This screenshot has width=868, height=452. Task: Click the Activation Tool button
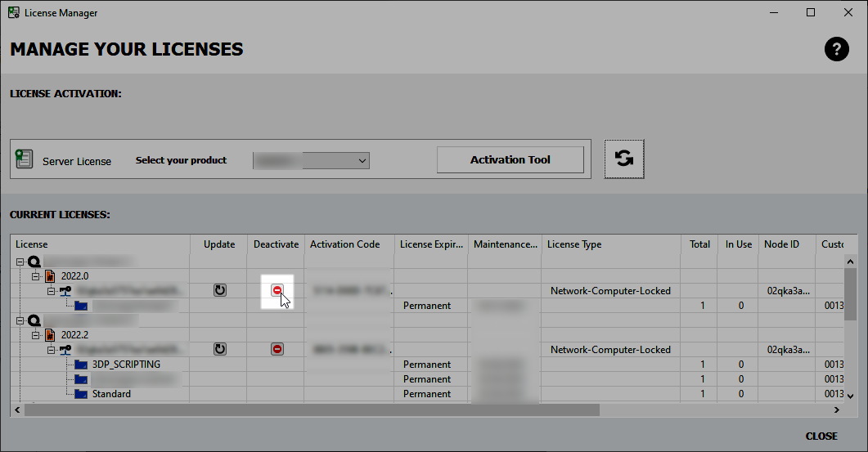pyautogui.click(x=510, y=160)
